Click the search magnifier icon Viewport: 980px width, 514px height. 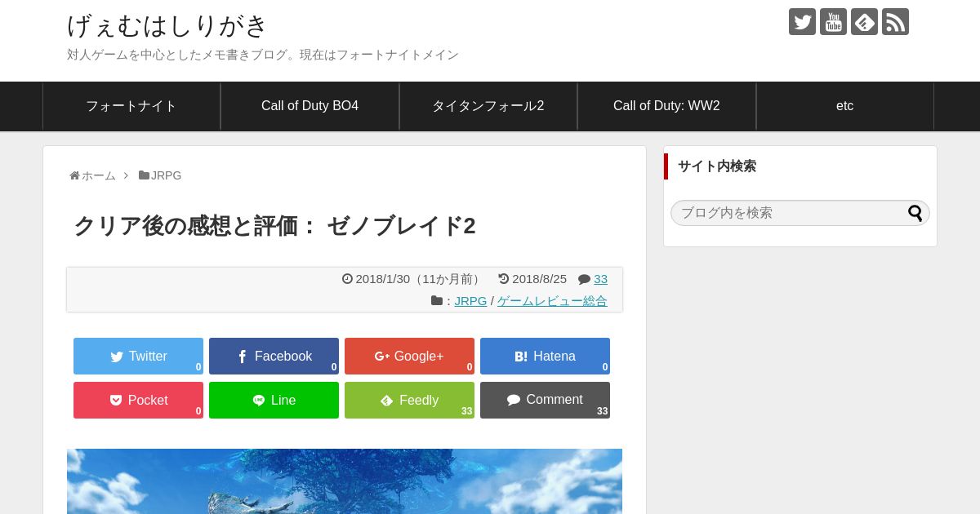tap(915, 213)
